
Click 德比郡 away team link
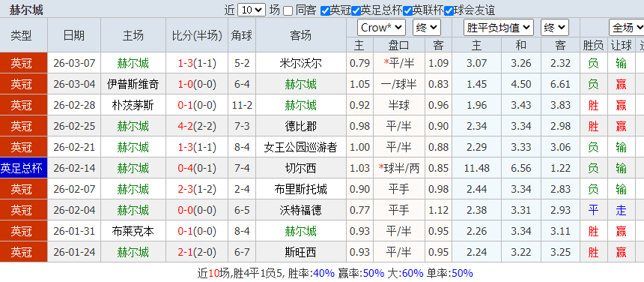pyautogui.click(x=300, y=126)
